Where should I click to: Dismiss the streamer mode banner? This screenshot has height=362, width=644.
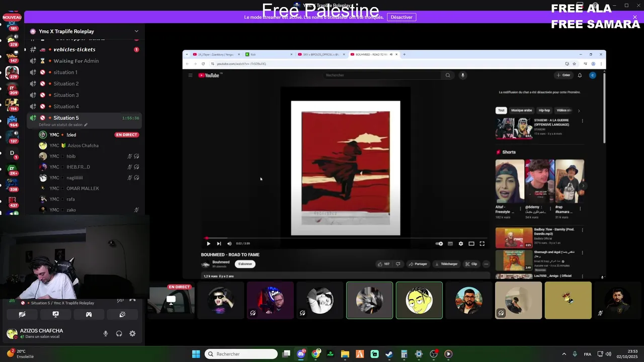coord(635,17)
